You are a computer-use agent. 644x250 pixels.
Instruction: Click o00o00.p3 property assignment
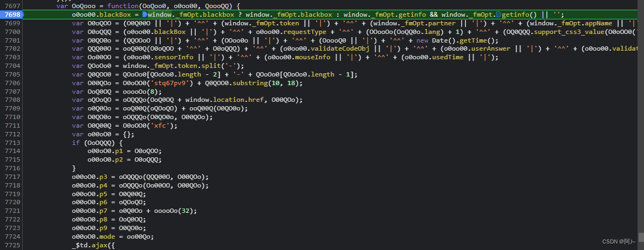[x=140, y=177]
